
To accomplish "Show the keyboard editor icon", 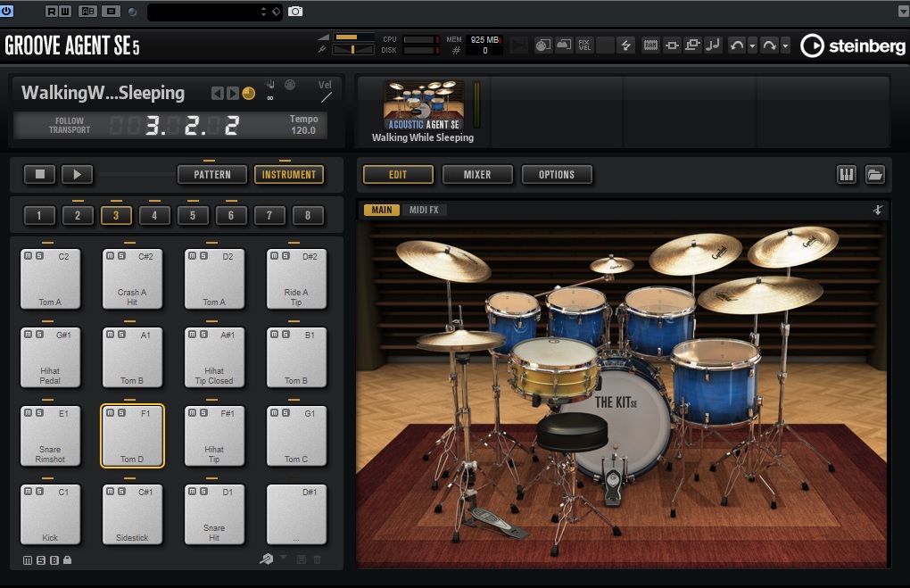I will tap(847, 175).
